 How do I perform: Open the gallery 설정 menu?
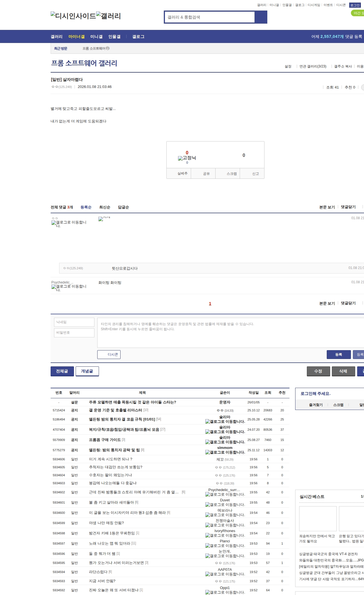(x=288, y=66)
